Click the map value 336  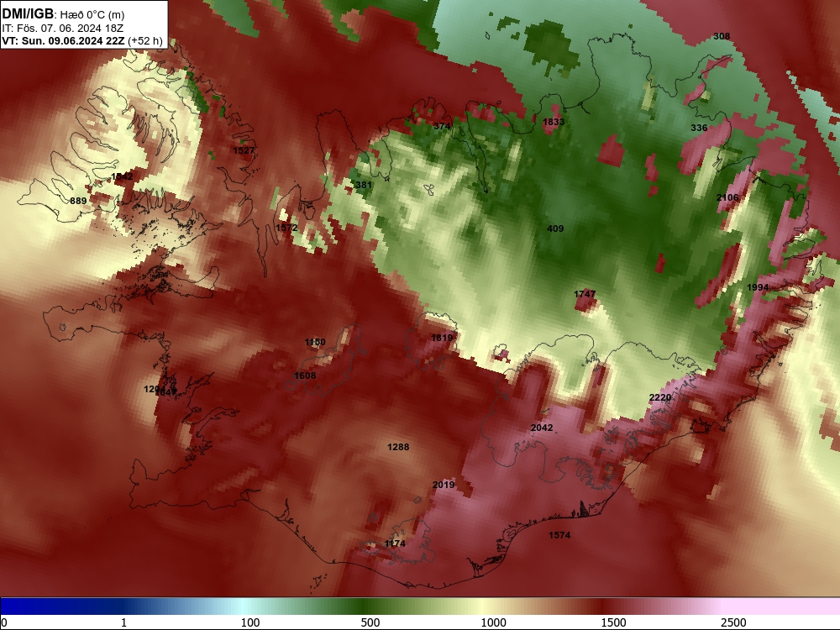click(699, 128)
